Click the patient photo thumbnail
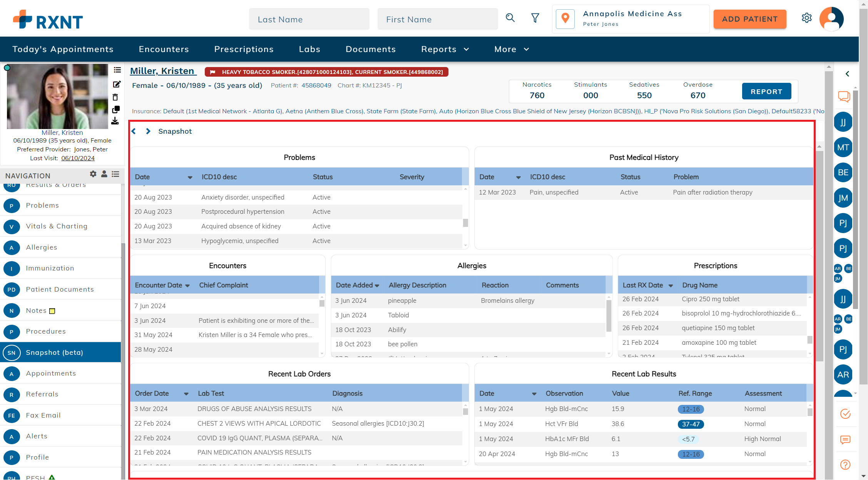Image resolution: width=868 pixels, height=480 pixels. (58, 96)
